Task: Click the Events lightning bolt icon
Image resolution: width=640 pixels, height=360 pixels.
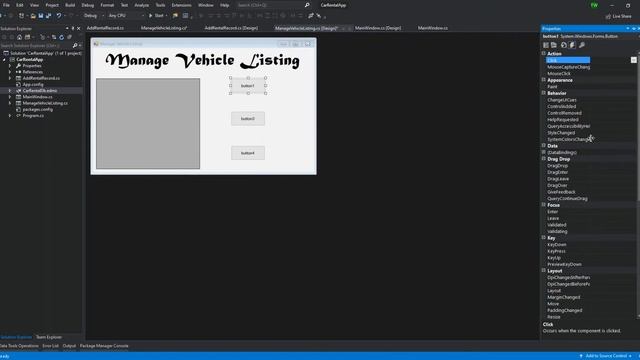Action: (572, 45)
